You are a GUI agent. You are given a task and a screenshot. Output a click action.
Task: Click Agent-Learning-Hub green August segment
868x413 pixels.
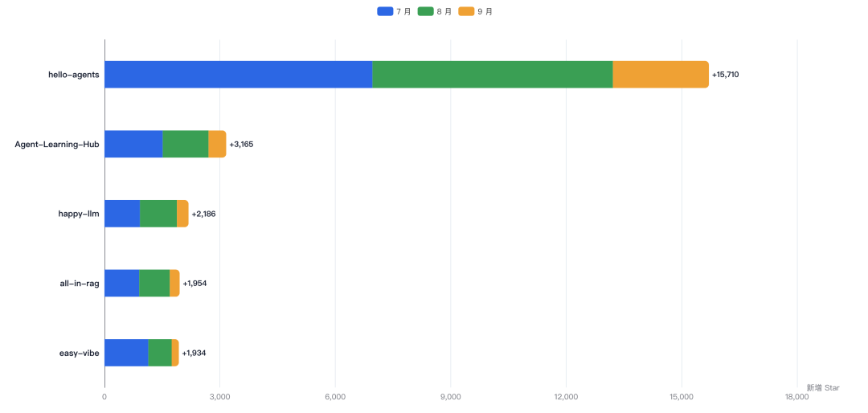tap(186, 144)
